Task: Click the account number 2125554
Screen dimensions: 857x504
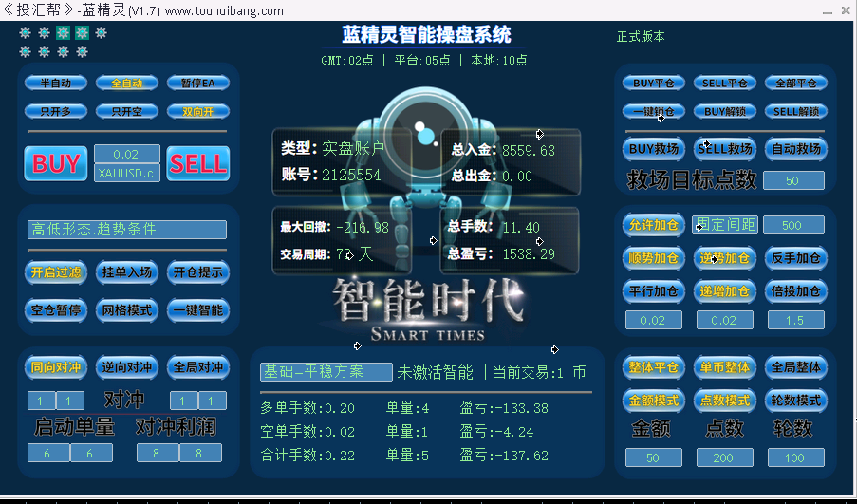Action: coord(351,175)
